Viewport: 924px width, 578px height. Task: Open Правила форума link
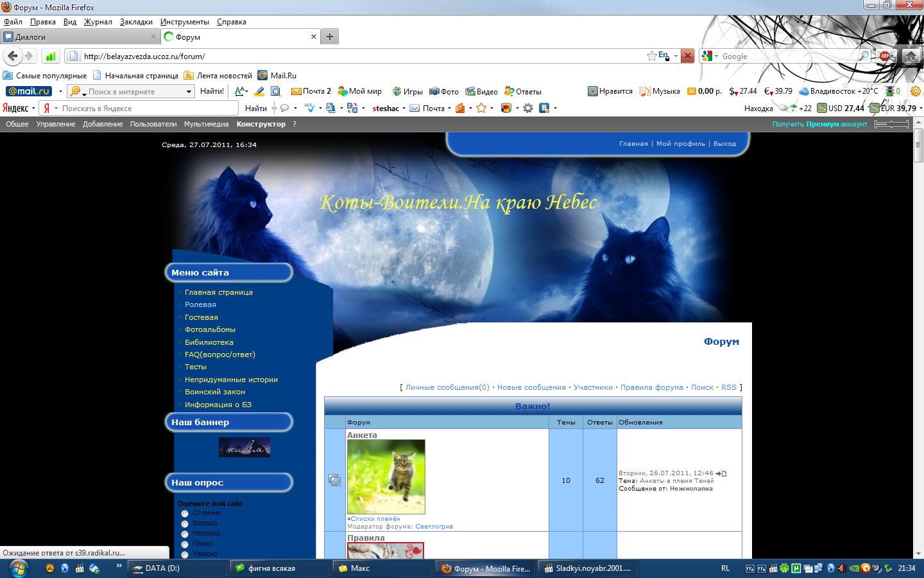651,387
